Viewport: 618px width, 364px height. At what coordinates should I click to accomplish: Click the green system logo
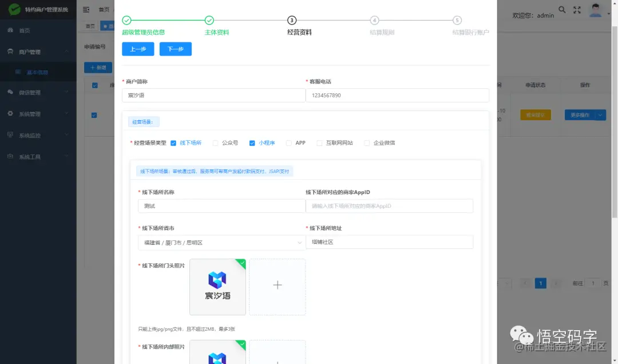pyautogui.click(x=14, y=9)
